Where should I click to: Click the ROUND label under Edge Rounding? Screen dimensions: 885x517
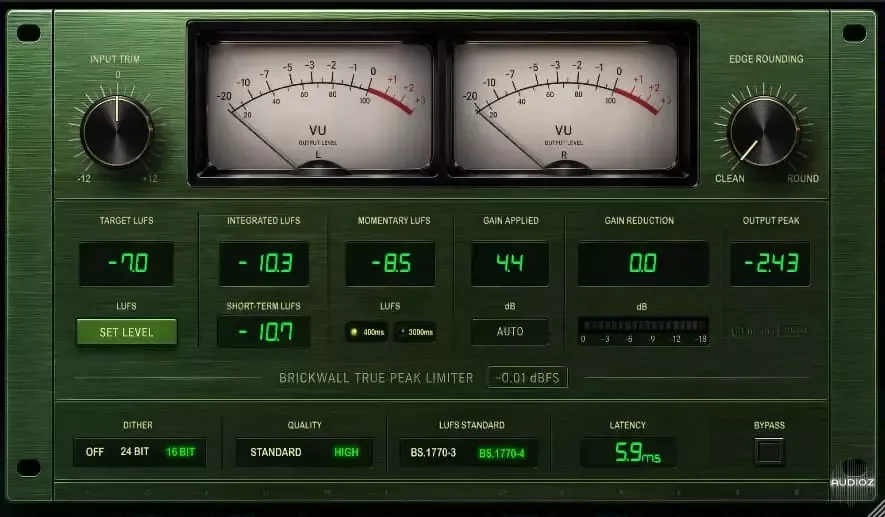803,178
